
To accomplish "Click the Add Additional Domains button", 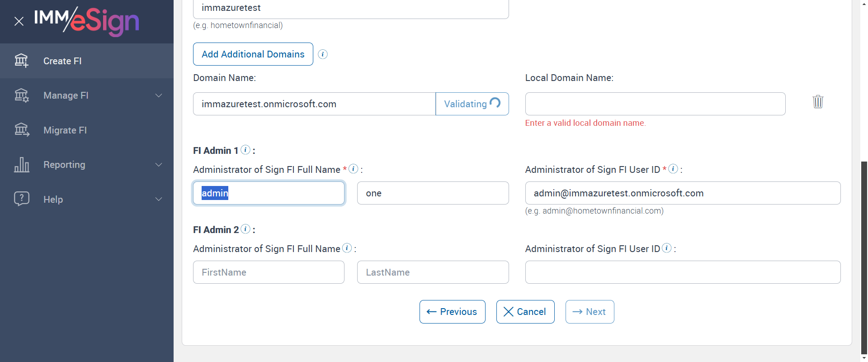I will [x=253, y=54].
